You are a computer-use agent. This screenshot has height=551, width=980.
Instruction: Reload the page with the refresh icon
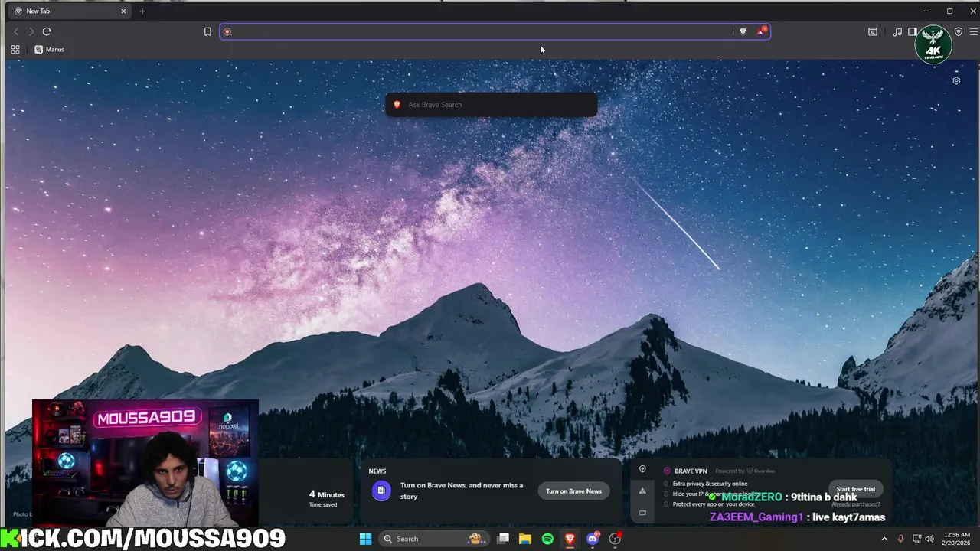coord(47,31)
